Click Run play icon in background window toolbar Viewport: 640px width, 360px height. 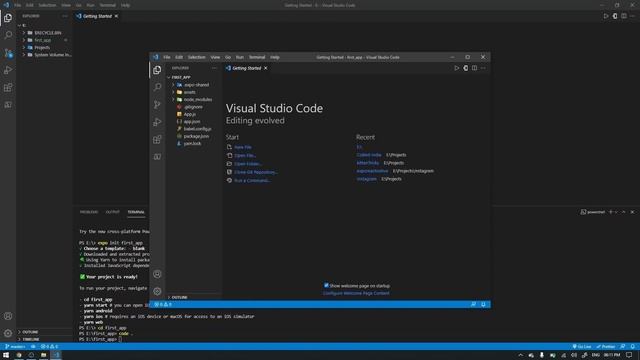[x=606, y=16]
